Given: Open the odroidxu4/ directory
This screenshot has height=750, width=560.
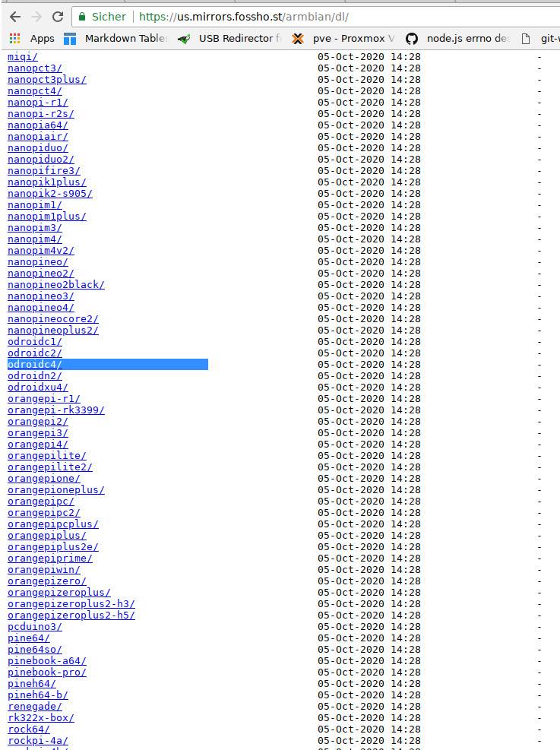Looking at the screenshot, I should [38, 388].
